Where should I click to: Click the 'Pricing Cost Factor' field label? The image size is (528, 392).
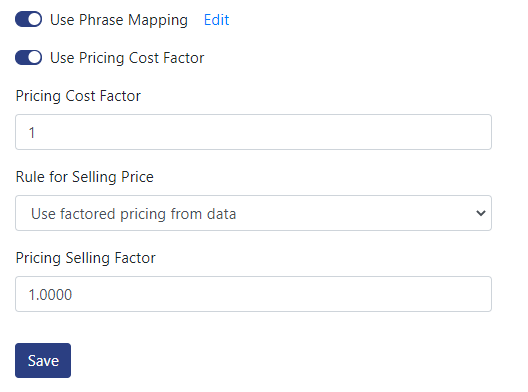pyautogui.click(x=78, y=96)
